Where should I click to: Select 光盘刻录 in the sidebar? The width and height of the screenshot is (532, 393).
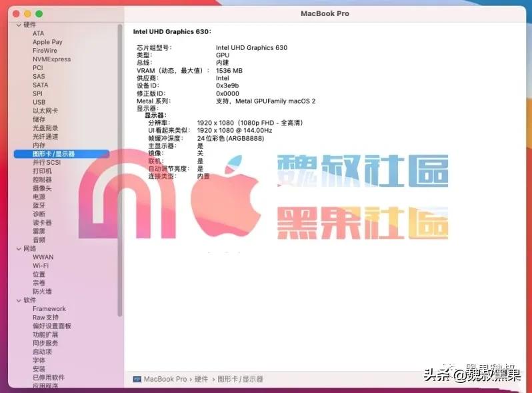(45, 128)
